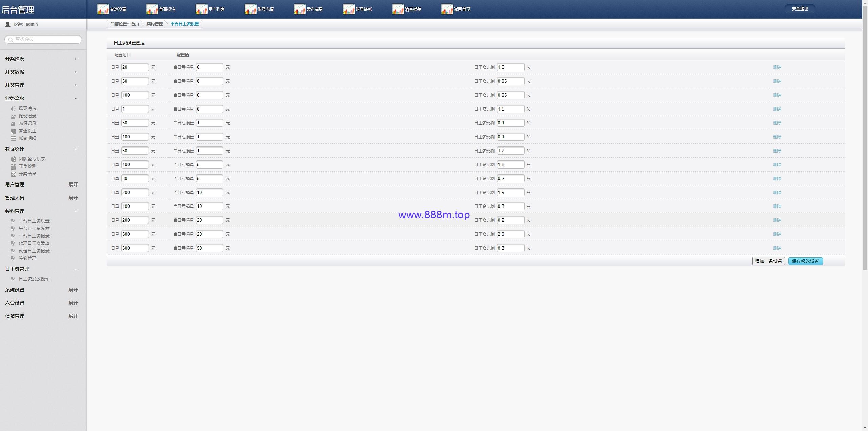Expand the 系统设置 section

click(x=73, y=290)
